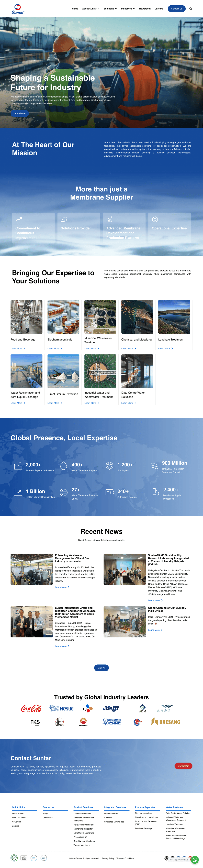Open the Suntar-CAMS laboratory news photo
Screen dimensions: 203x868
125,569
